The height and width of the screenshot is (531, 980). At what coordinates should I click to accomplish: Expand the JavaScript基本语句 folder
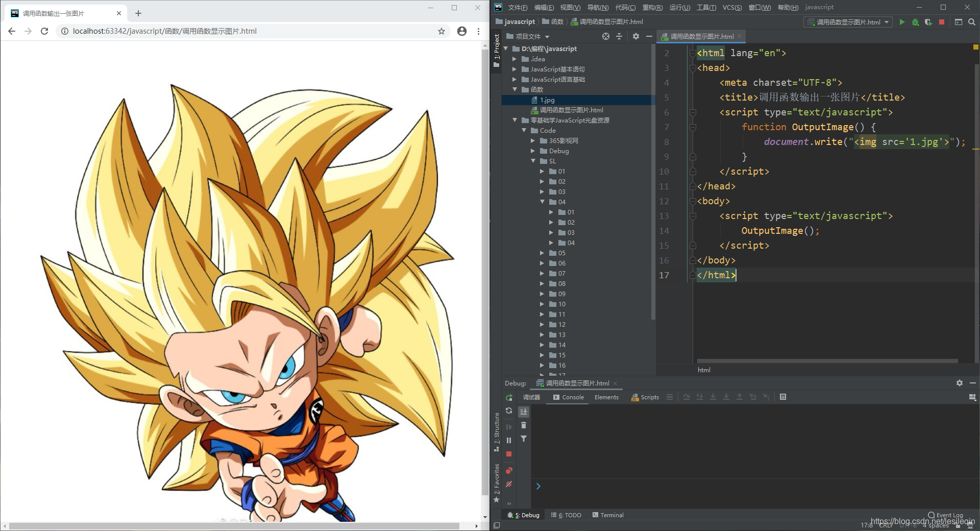coord(515,69)
